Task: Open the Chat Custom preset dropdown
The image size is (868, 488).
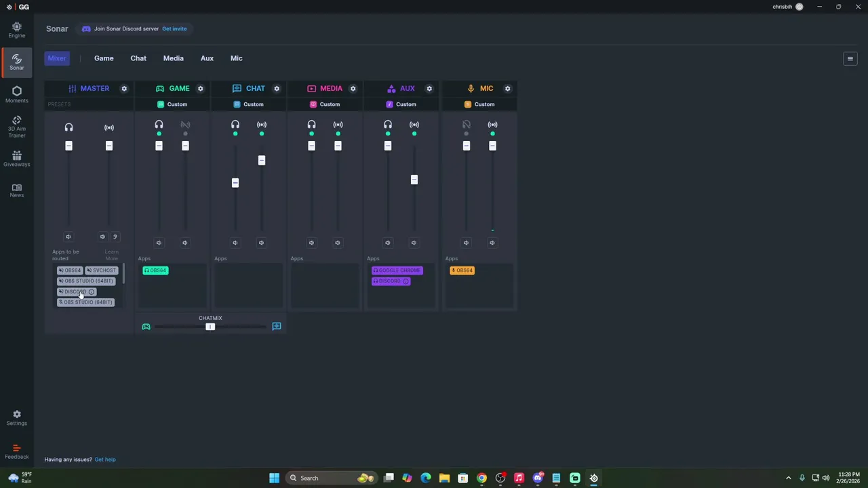Action: coord(248,104)
